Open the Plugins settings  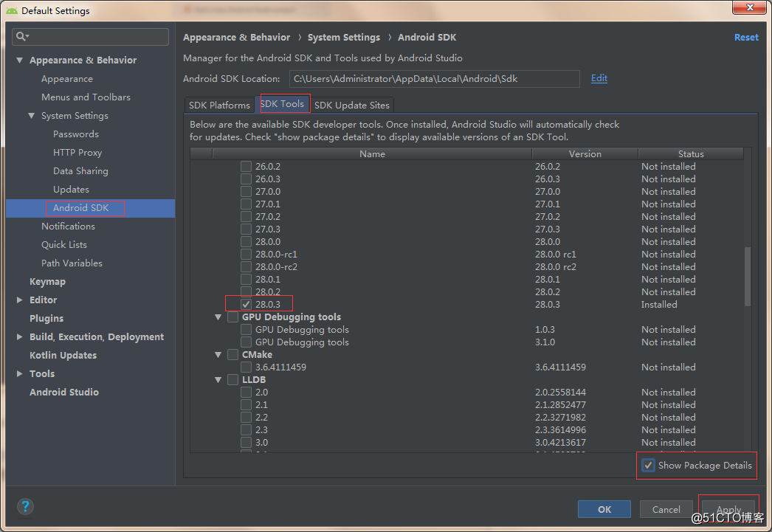[x=46, y=319]
